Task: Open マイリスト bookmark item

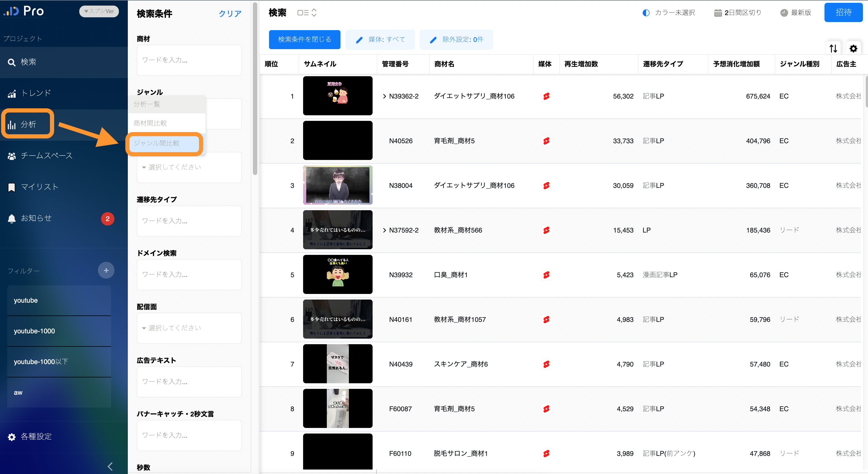Action: click(x=39, y=187)
